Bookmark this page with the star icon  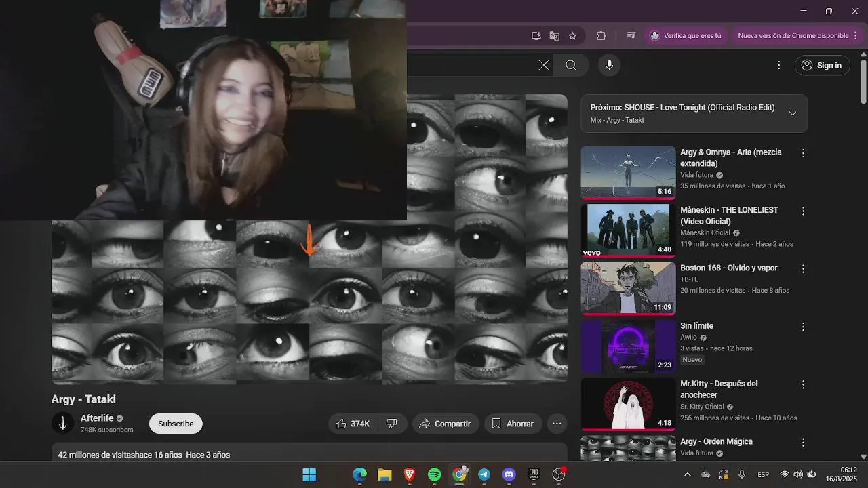pos(572,36)
